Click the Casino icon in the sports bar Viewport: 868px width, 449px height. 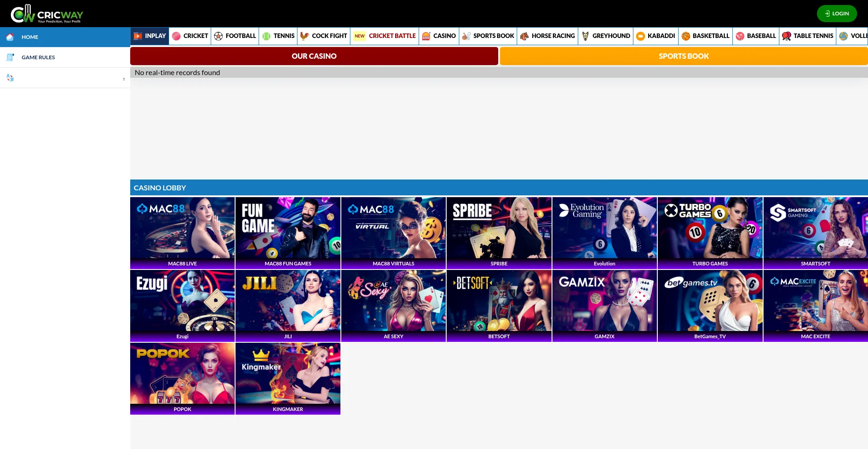[426, 36]
